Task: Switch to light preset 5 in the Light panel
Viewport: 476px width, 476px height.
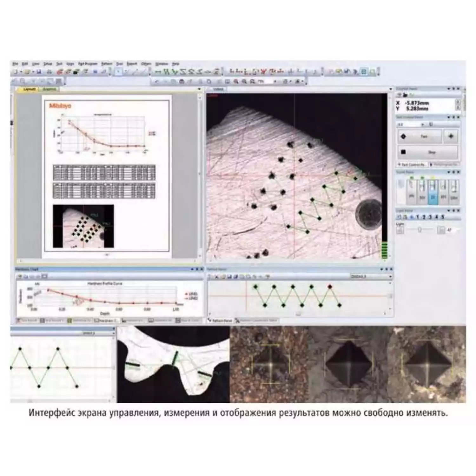Action: point(443,217)
